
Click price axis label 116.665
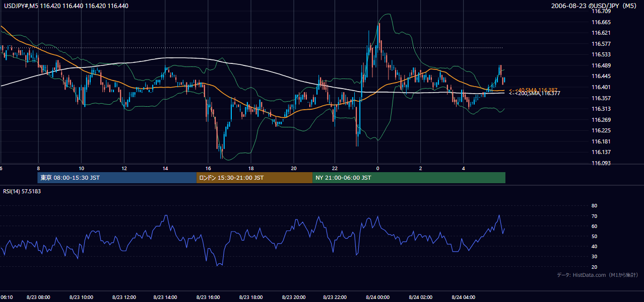point(601,22)
